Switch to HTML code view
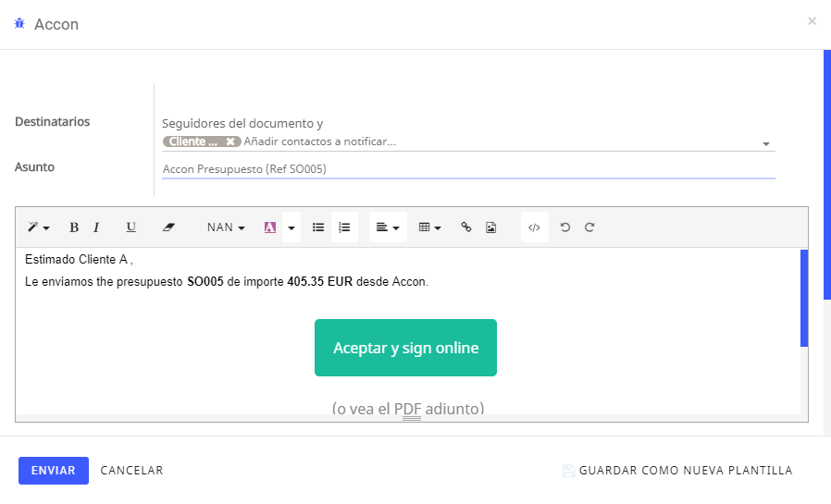This screenshot has height=504, width=831. 534,227
